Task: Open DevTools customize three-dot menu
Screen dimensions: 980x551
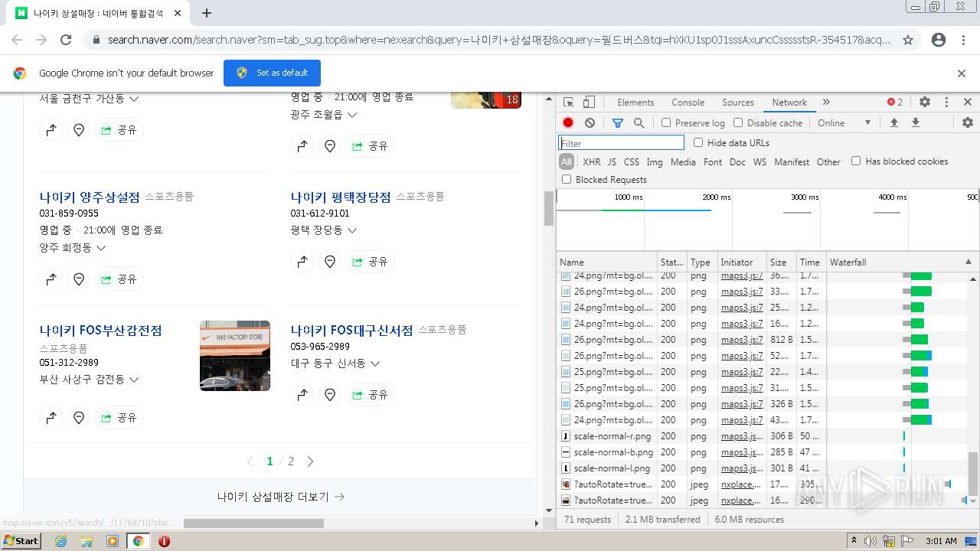Action: [946, 102]
